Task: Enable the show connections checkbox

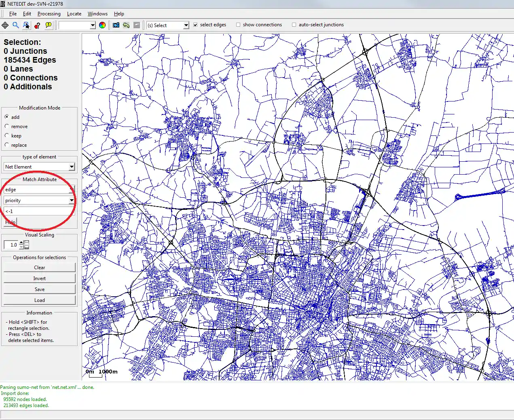Action: click(x=238, y=25)
